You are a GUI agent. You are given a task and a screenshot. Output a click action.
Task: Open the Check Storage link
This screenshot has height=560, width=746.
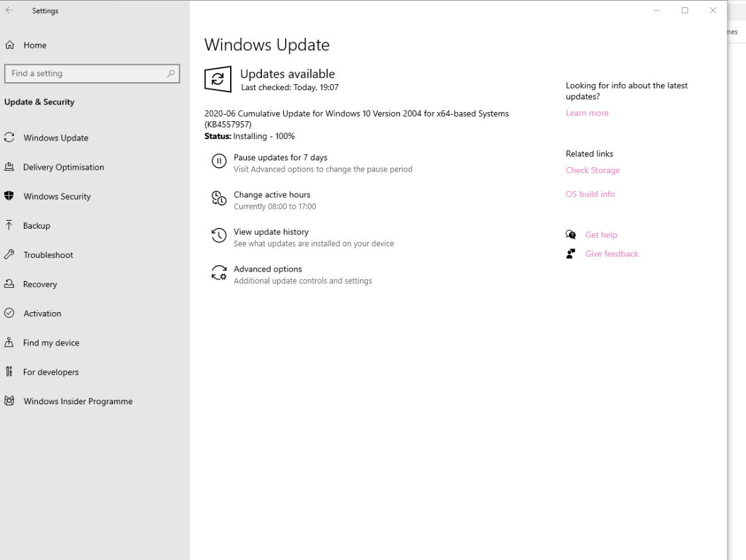tap(593, 170)
